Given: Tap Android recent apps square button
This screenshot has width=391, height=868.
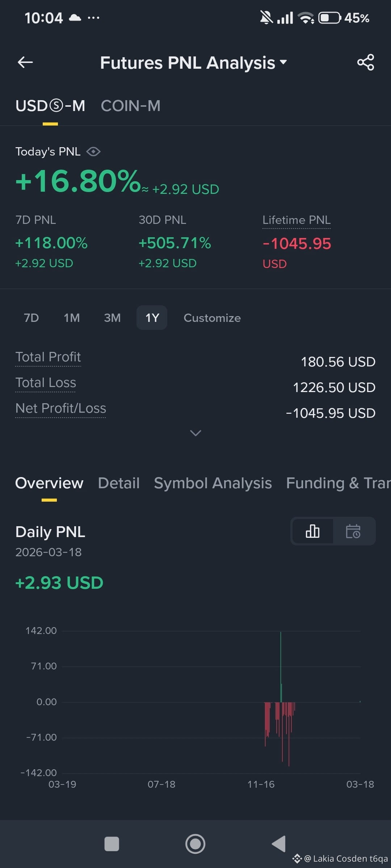Looking at the screenshot, I should 112,844.
